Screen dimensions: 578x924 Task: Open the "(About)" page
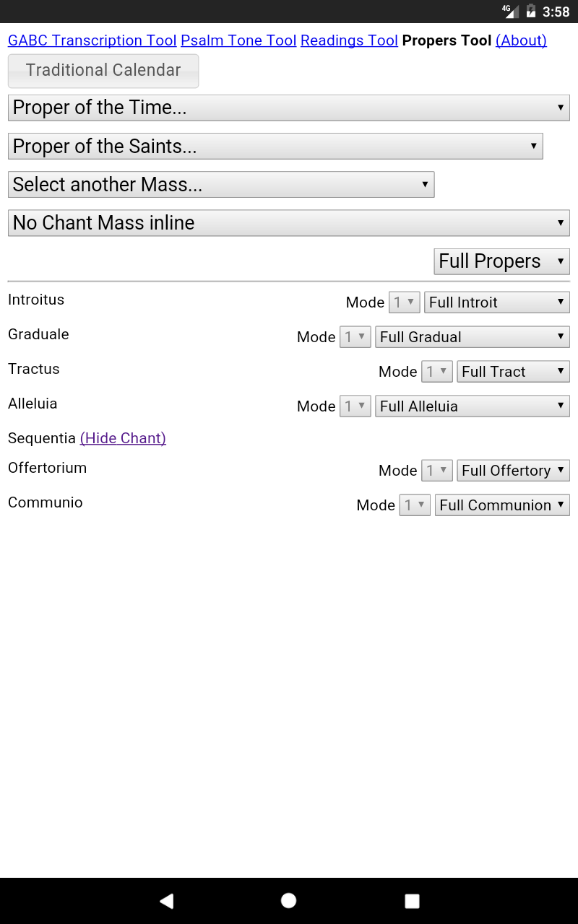pos(521,40)
